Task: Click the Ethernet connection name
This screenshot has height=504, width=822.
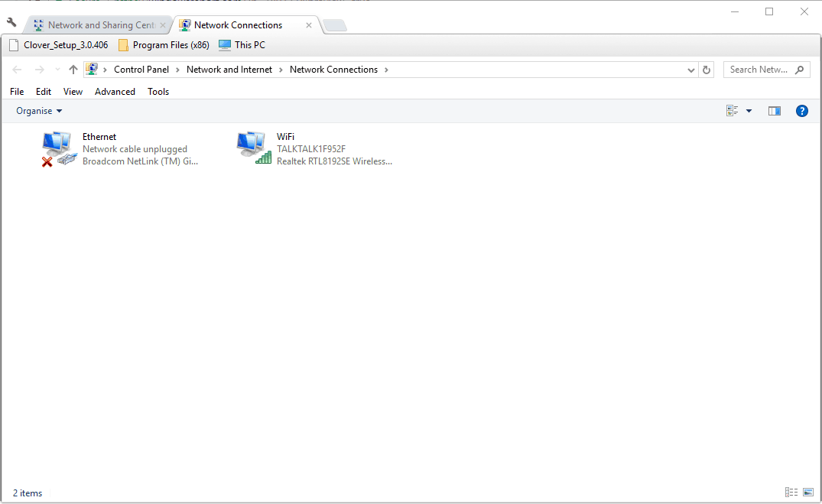Action: [99, 137]
